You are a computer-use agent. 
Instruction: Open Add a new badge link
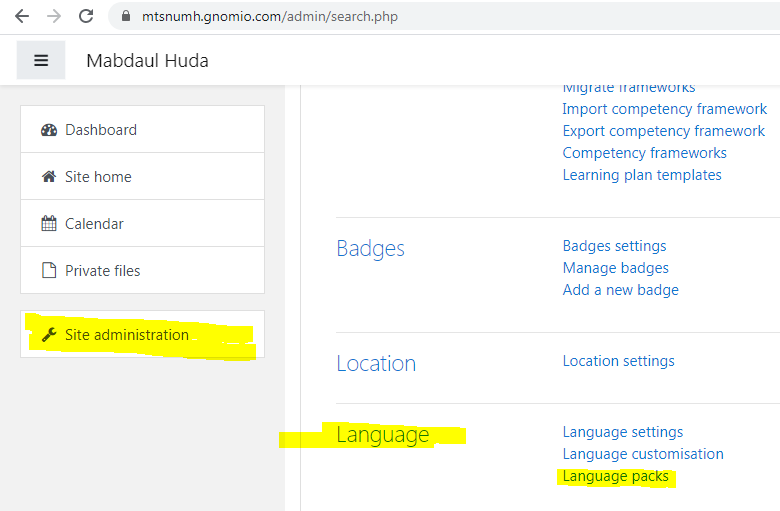(621, 290)
